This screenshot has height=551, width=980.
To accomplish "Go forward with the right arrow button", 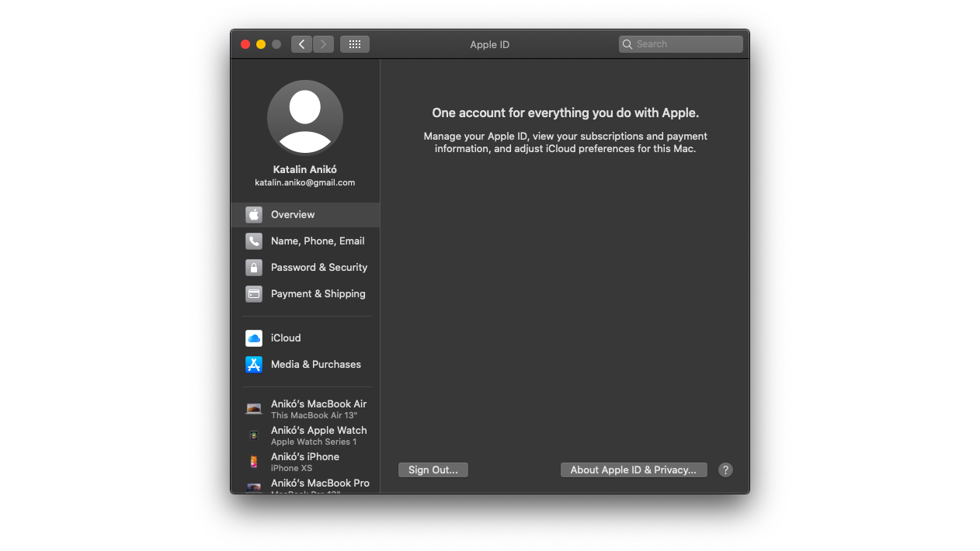I will coord(324,44).
